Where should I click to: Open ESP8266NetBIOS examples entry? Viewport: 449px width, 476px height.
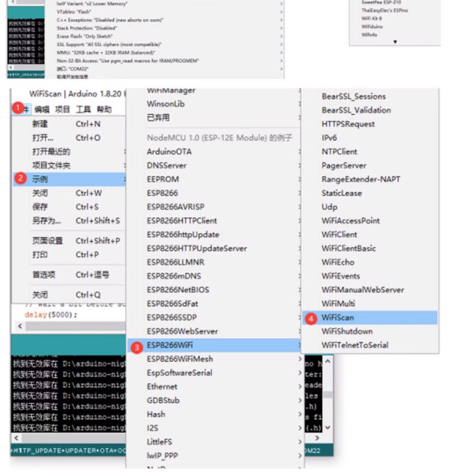click(x=214, y=289)
